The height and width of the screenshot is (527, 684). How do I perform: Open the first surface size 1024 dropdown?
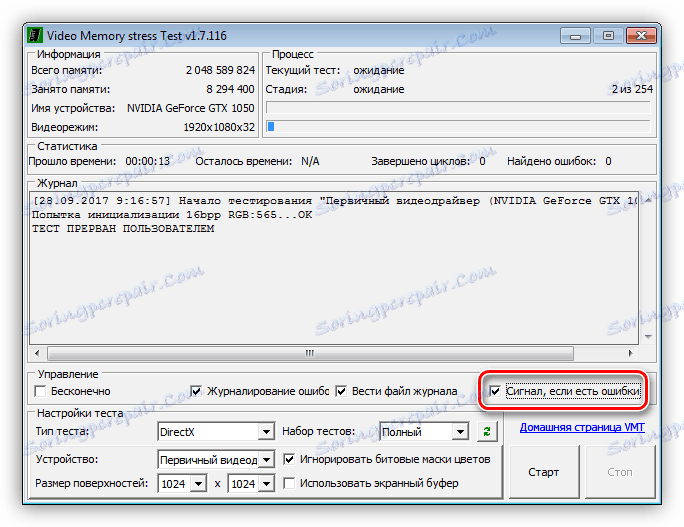[198, 484]
